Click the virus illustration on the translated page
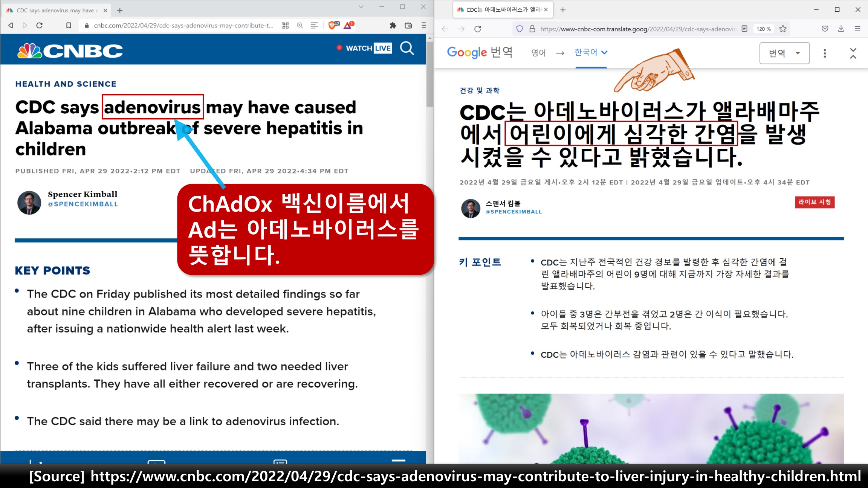Image resolution: width=868 pixels, height=488 pixels. click(651, 429)
